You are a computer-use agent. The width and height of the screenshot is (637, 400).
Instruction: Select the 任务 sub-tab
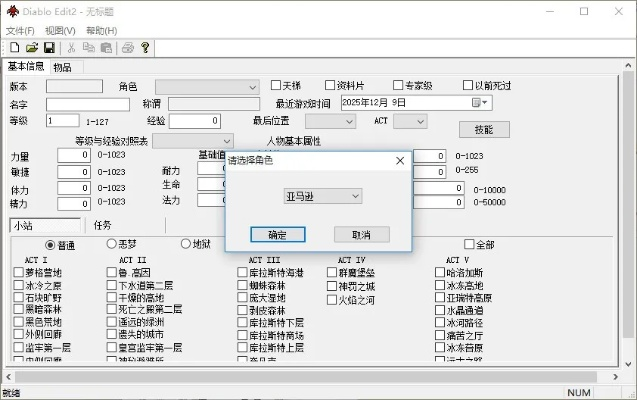(x=102, y=225)
